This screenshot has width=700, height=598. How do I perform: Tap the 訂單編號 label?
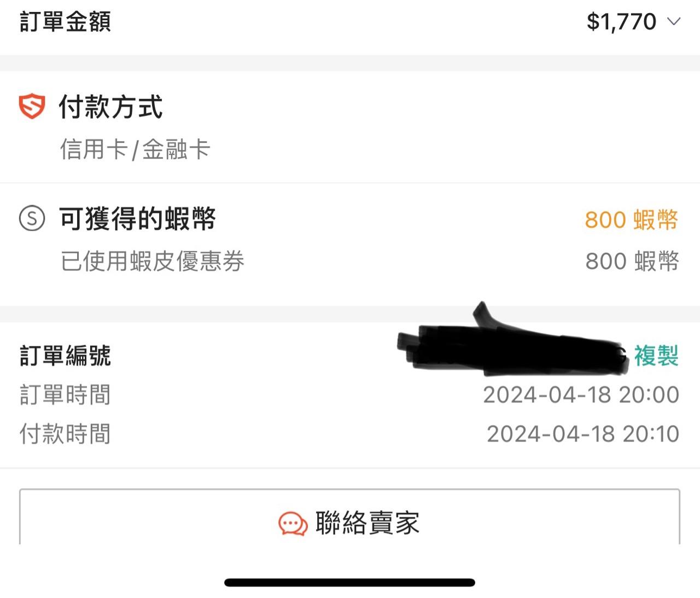tap(66, 356)
